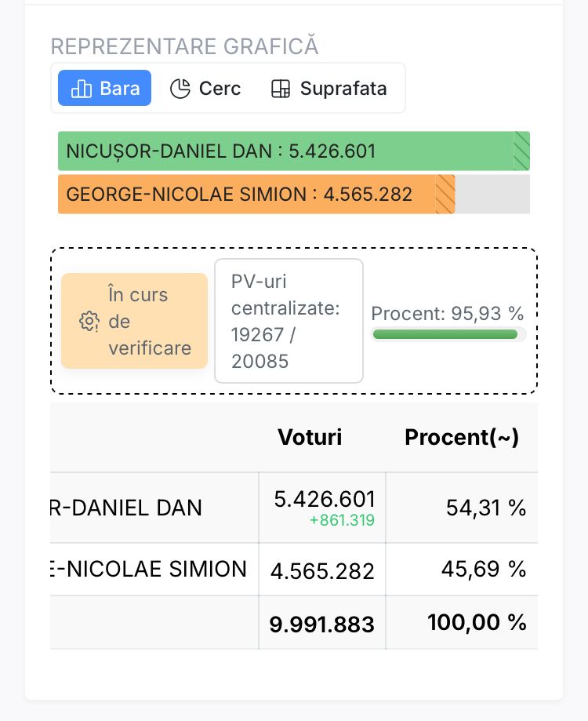588x721 pixels.
Task: Click the green 95,93 % progress bar
Action: [x=445, y=334]
